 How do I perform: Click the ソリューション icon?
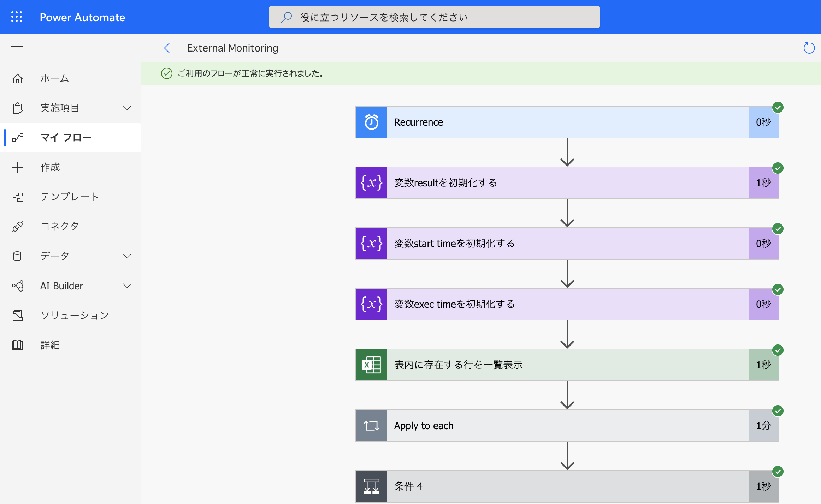tap(18, 316)
